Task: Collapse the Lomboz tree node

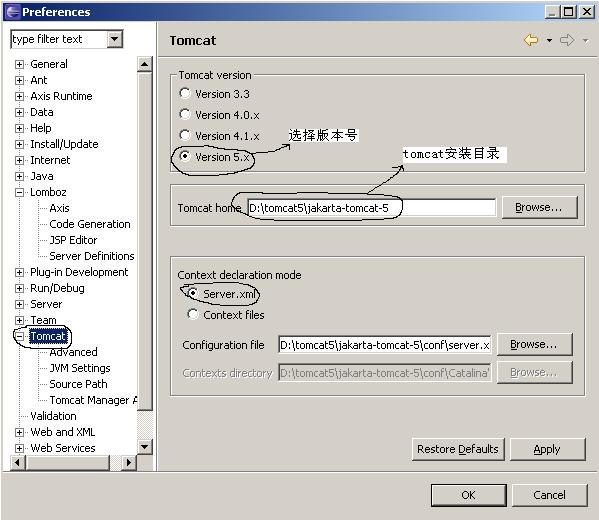Action: pos(19,192)
